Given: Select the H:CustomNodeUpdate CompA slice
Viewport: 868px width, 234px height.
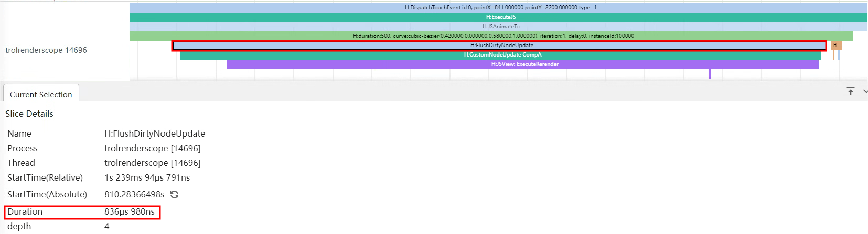Looking at the screenshot, I should pos(502,54).
